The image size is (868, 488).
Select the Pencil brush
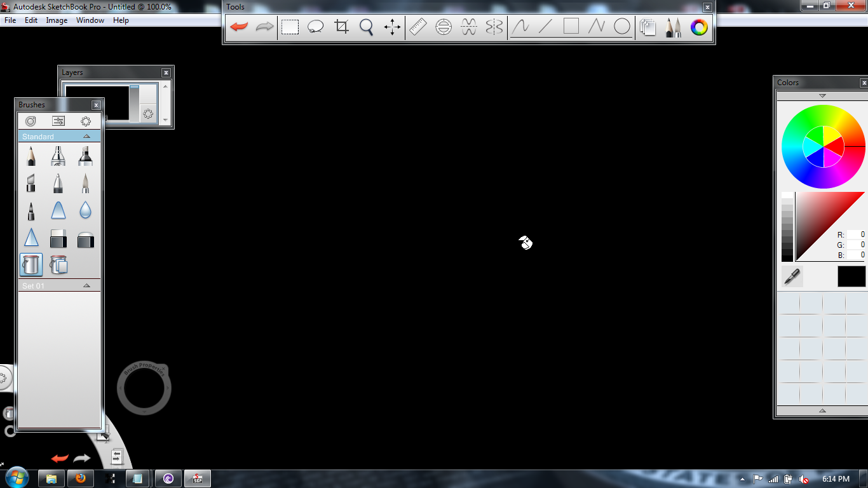[x=31, y=156]
